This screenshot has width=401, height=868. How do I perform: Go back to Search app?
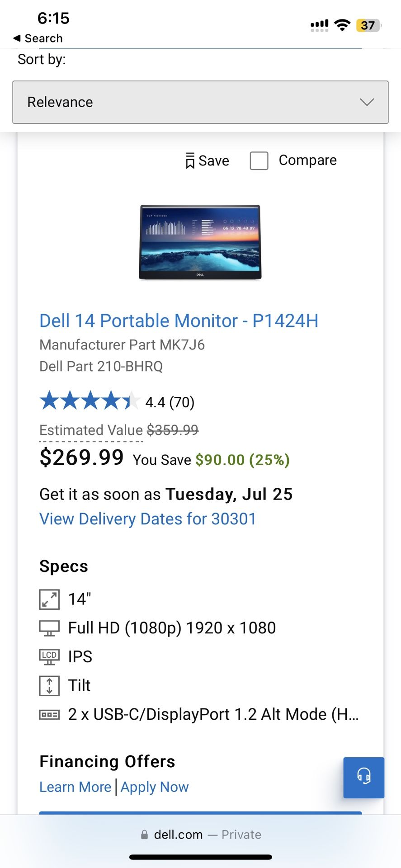(x=38, y=38)
